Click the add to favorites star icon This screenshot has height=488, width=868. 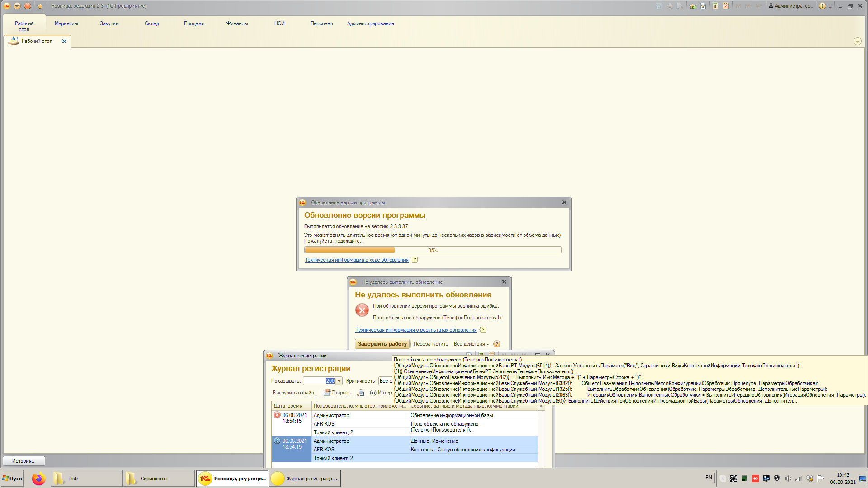tap(693, 6)
